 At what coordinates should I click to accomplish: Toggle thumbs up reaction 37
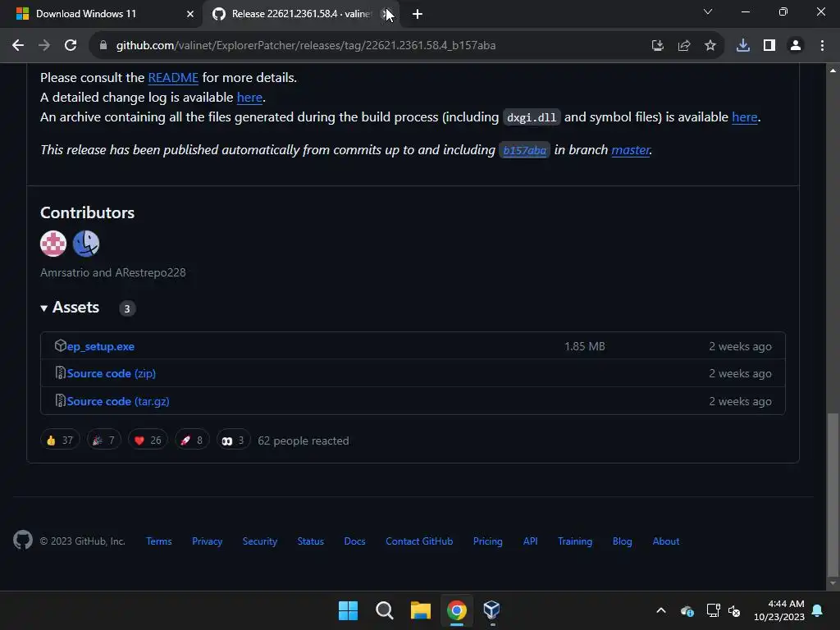(60, 441)
